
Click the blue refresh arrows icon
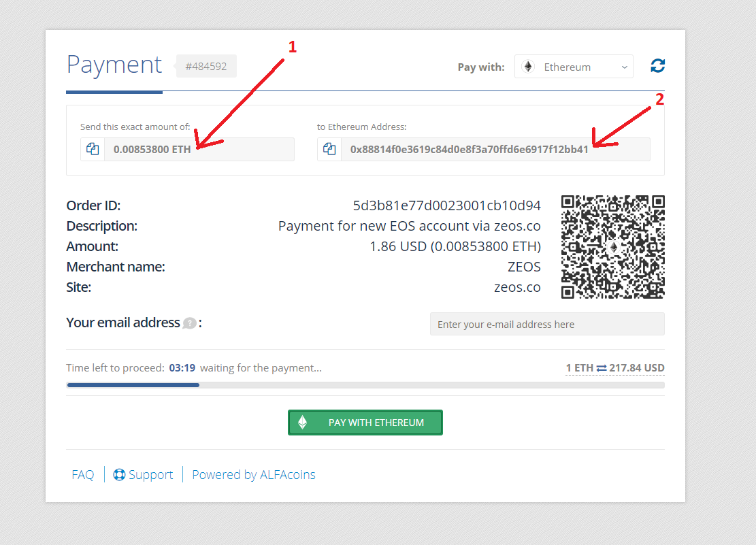coord(657,65)
